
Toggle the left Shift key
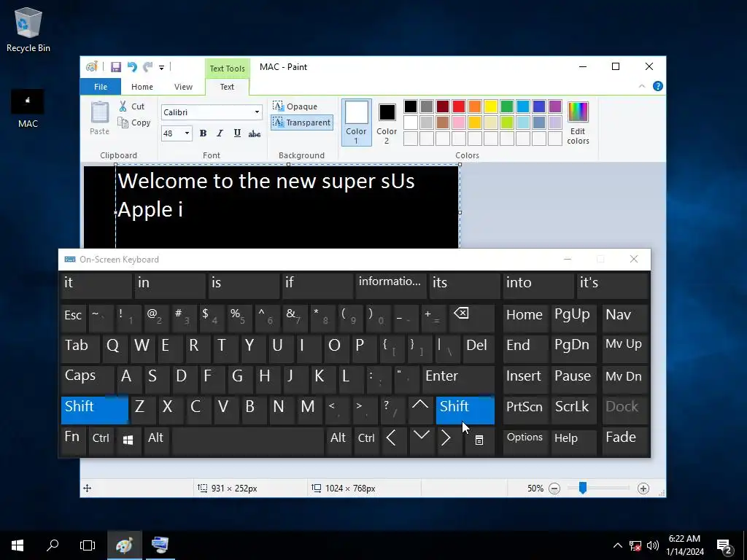point(95,410)
